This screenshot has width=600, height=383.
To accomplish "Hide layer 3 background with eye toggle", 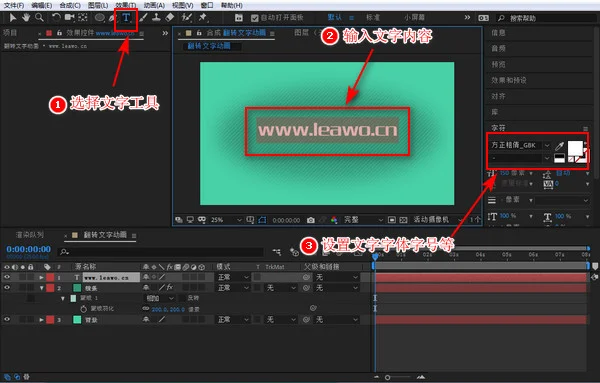I will [x=7, y=319].
